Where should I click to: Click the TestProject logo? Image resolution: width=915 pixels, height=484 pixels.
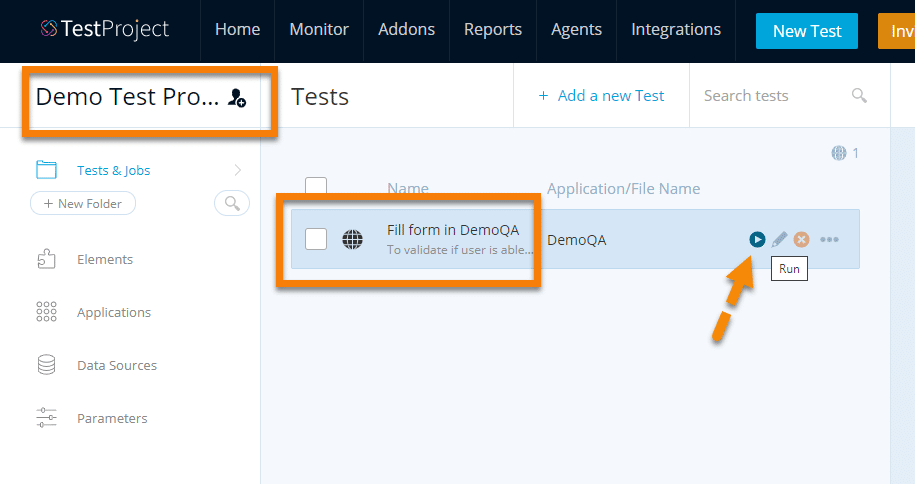(104, 29)
